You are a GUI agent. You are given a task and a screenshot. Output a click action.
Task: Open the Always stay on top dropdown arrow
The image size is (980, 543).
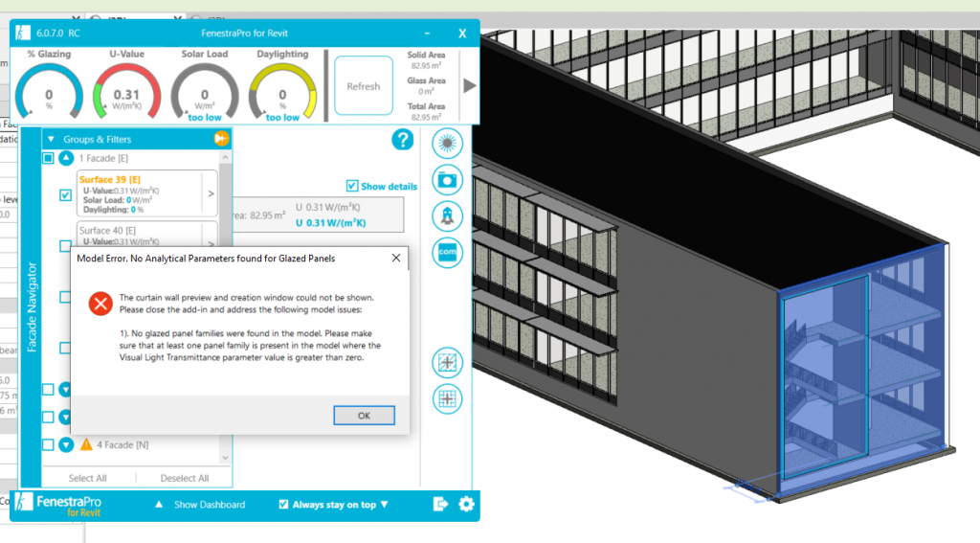385,504
